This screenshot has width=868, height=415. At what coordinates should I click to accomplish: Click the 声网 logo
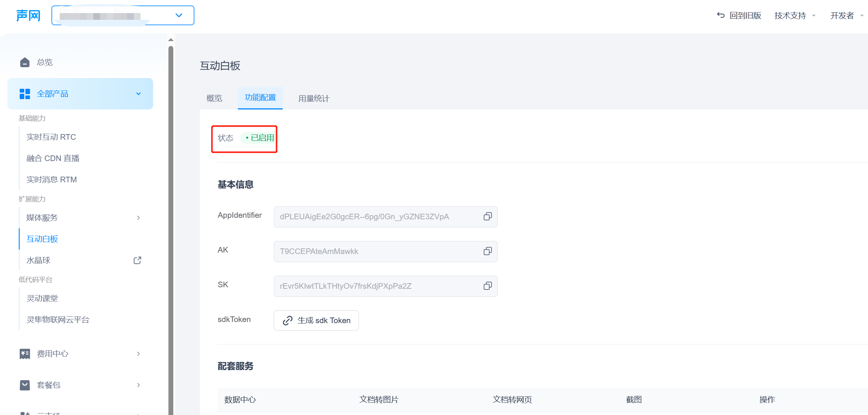tap(28, 16)
